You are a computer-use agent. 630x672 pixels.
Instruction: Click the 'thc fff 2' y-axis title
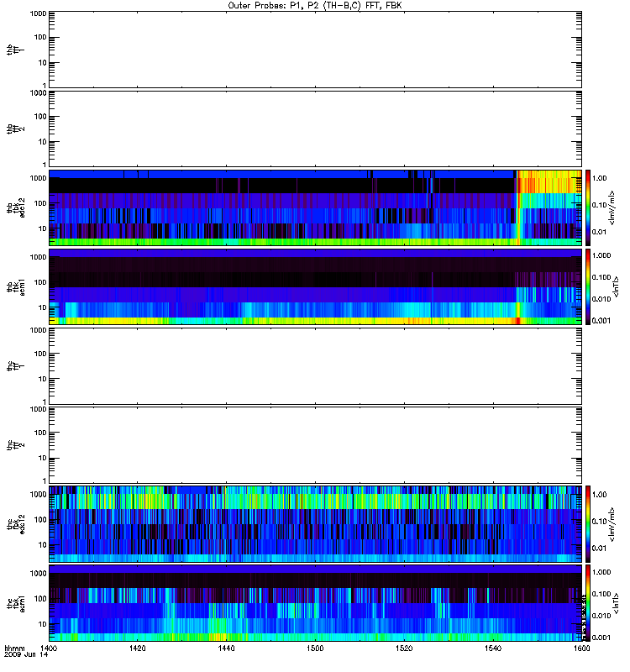16,445
